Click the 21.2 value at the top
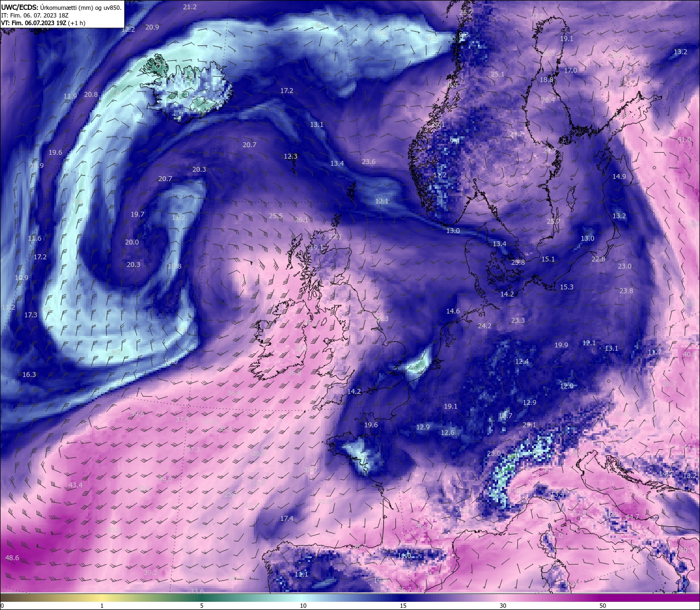The width and height of the screenshot is (700, 610). coord(190,7)
